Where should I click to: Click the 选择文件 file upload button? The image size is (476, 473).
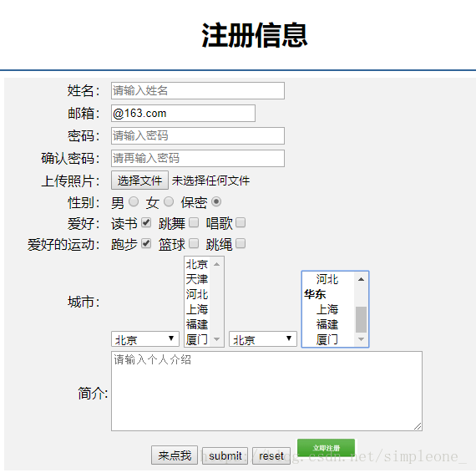pyautogui.click(x=139, y=181)
